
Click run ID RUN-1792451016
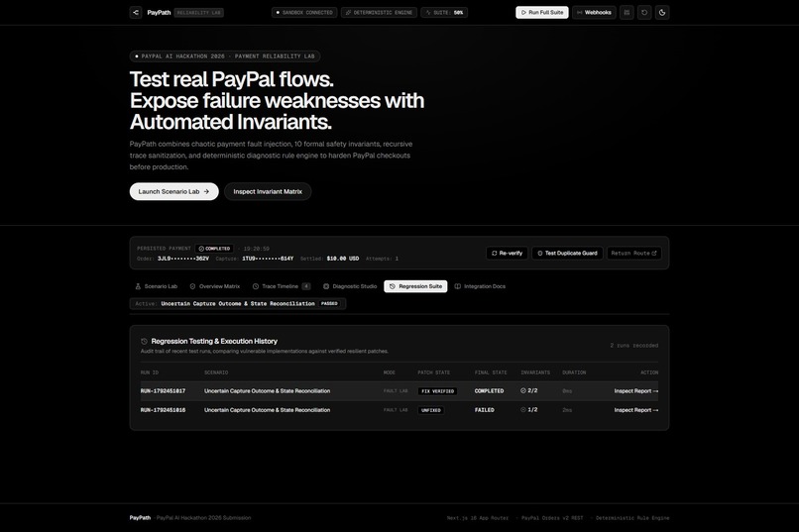click(163, 410)
